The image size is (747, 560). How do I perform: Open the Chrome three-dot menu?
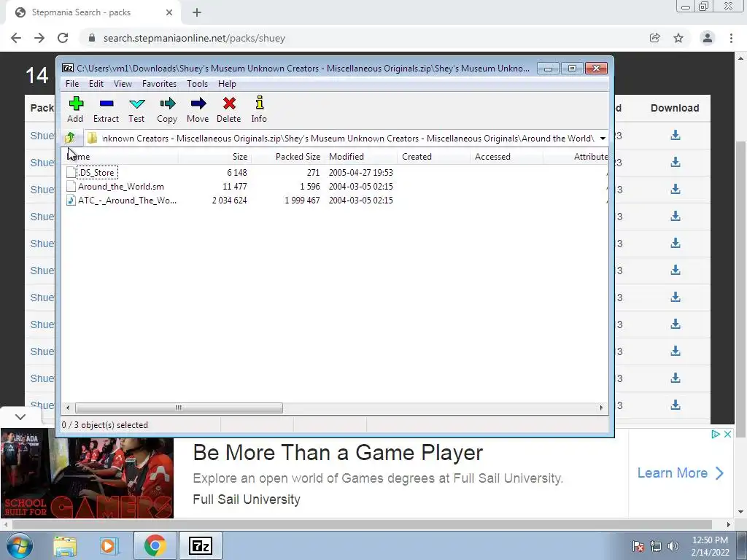[x=731, y=38]
